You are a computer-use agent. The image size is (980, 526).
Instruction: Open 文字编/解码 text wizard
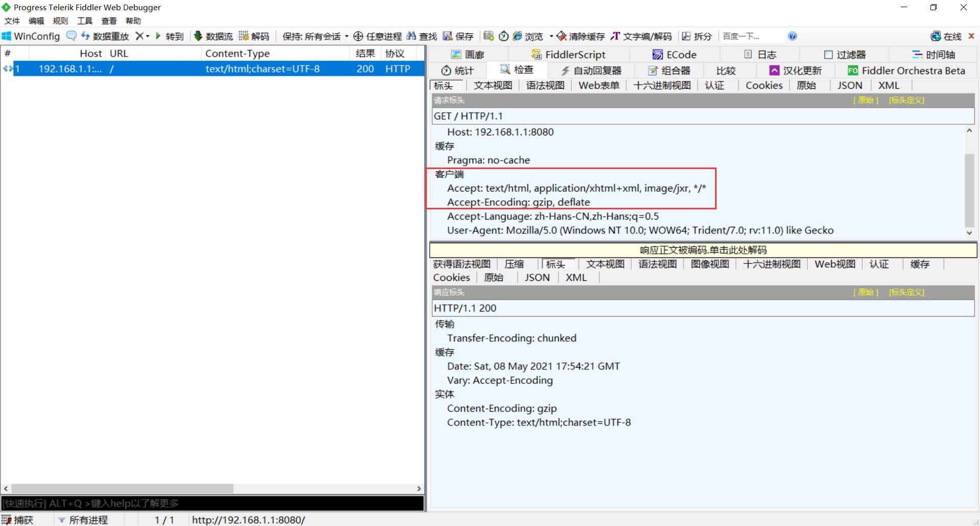pyautogui.click(x=641, y=36)
